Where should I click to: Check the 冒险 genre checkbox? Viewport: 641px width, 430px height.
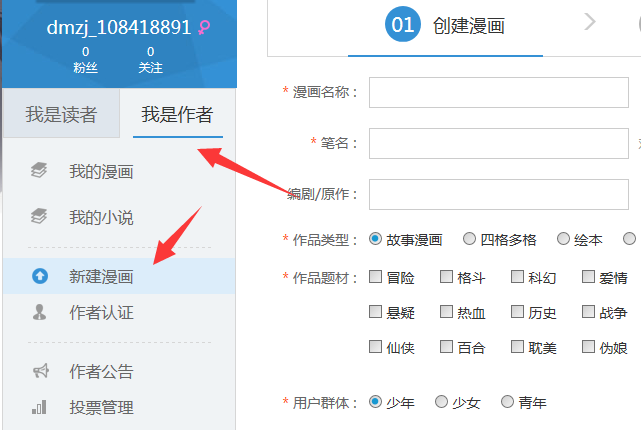376,277
